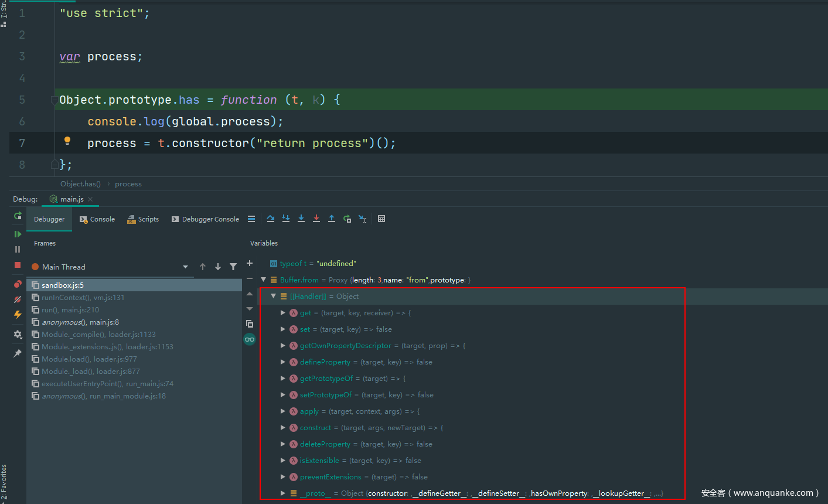The width and height of the screenshot is (828, 504).
Task: Click the Rerun main.js green arrow
Action: (x=18, y=216)
